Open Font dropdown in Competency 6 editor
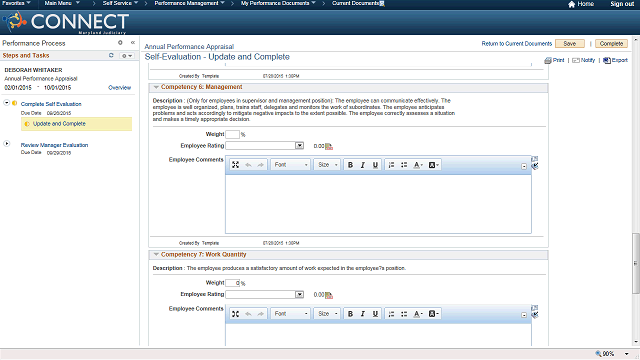640x360 pixels. click(291, 165)
